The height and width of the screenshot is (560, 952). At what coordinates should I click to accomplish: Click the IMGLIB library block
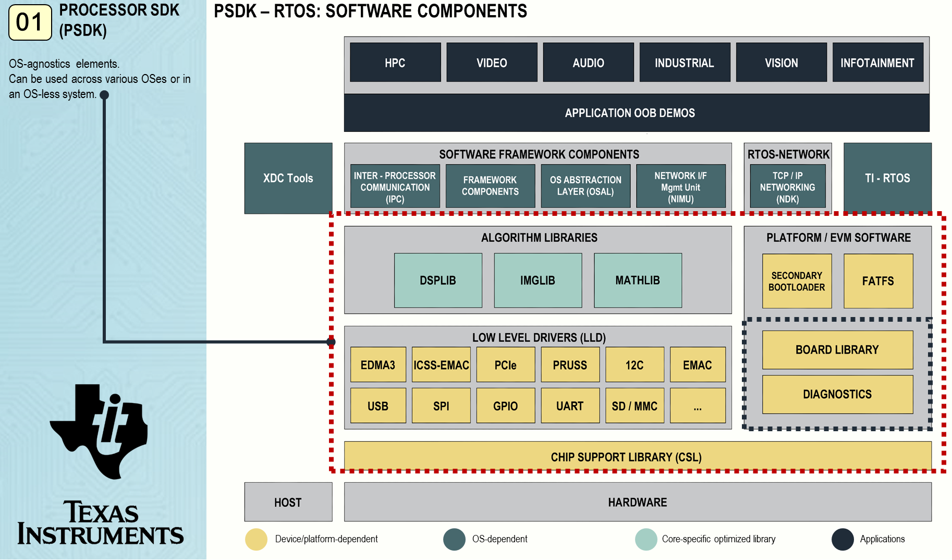pyautogui.click(x=538, y=280)
